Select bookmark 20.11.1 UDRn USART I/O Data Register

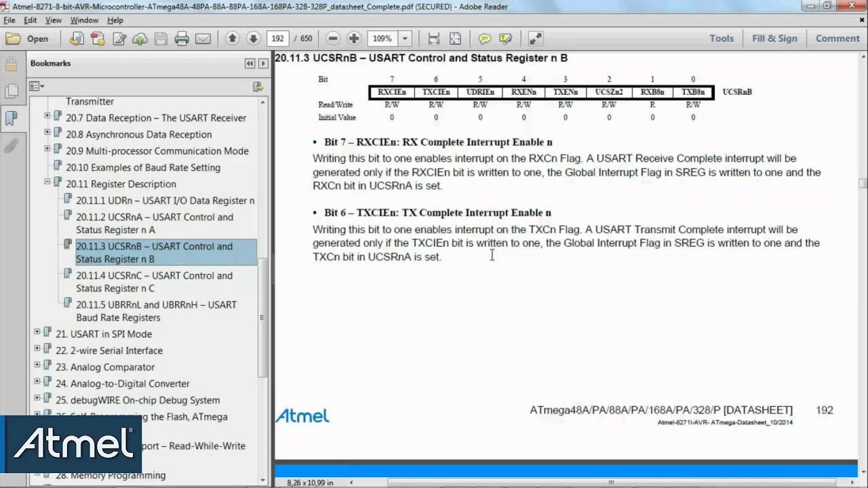point(165,201)
